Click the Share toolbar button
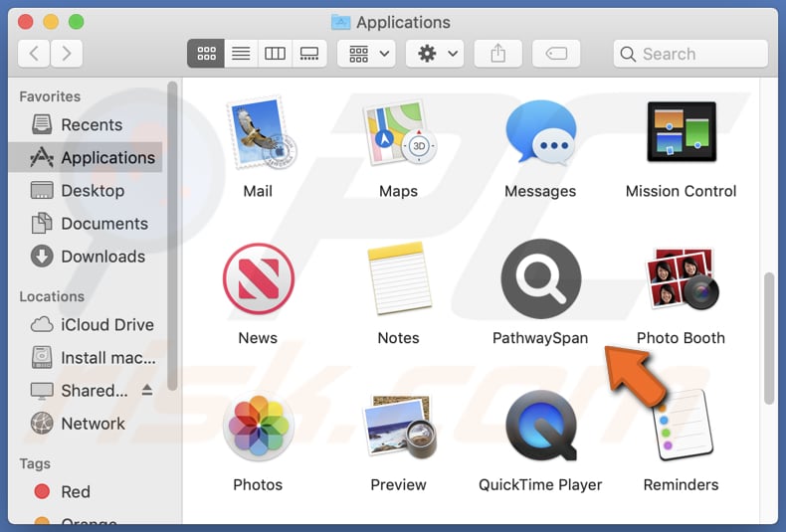786x532 pixels. [497, 53]
